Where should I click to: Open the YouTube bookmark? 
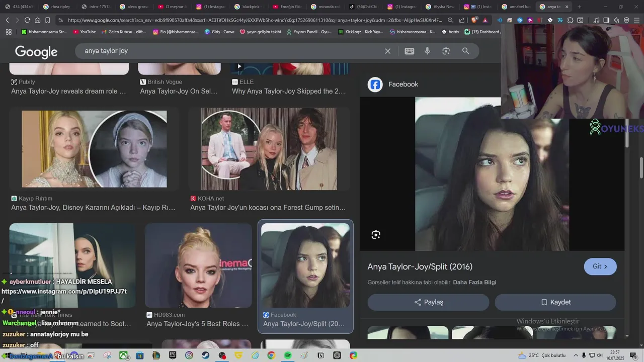[85, 32]
